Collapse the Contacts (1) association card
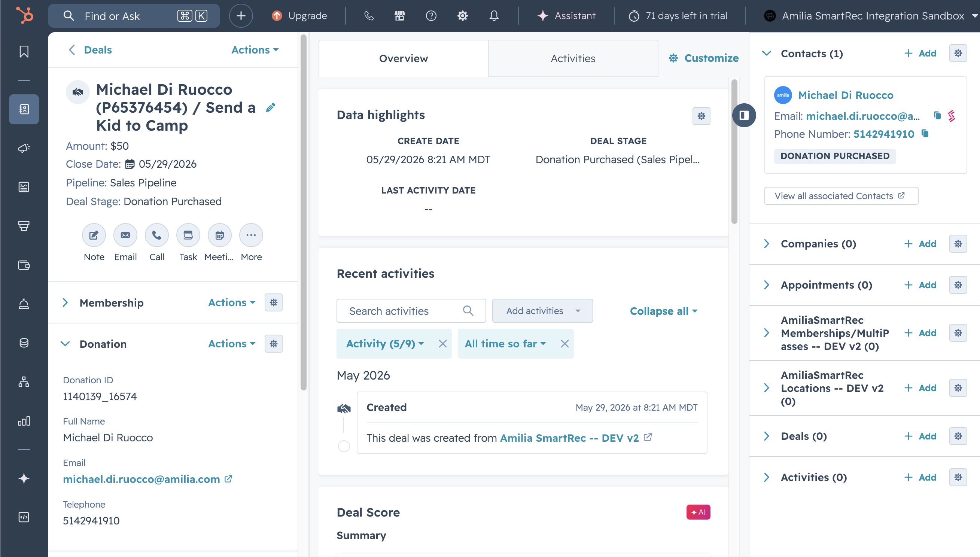Viewport: 980px width, 557px height. click(x=767, y=53)
